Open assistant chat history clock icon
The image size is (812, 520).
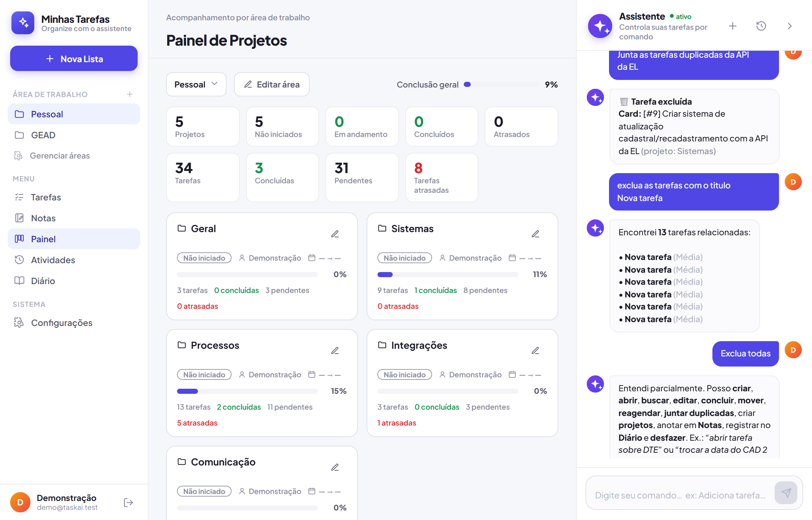pos(761,26)
